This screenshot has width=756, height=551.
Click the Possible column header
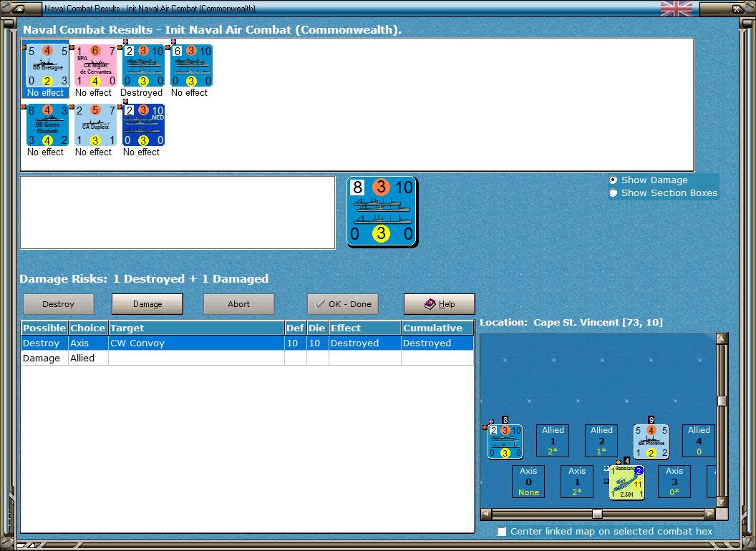click(x=44, y=328)
